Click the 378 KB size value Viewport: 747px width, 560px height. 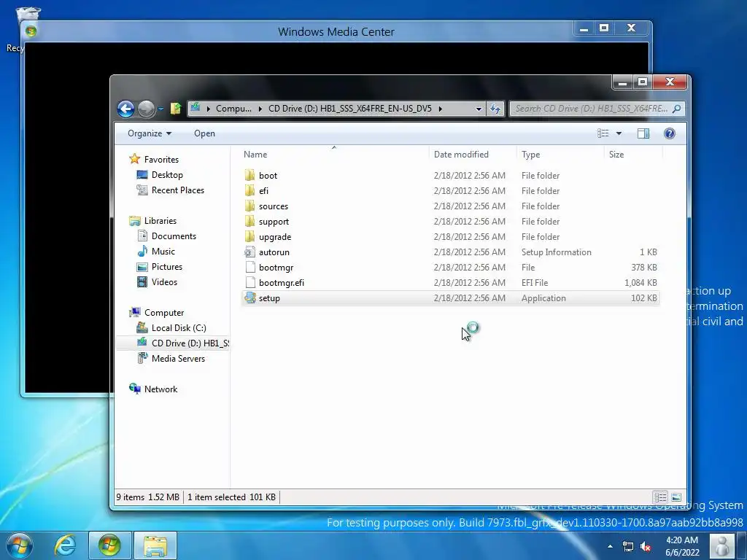[x=644, y=267]
